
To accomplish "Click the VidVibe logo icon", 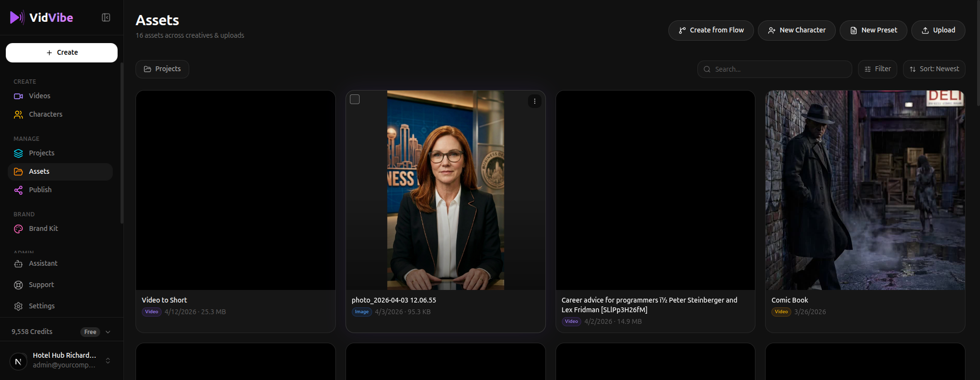I will [17, 17].
